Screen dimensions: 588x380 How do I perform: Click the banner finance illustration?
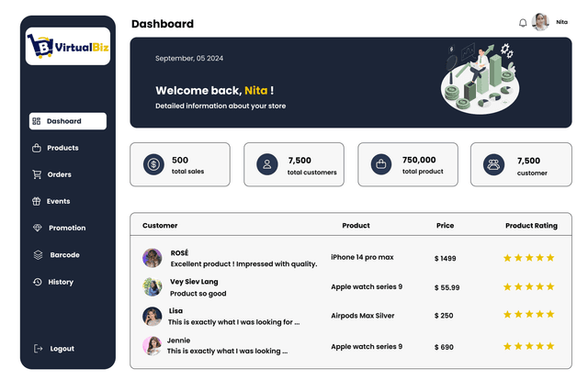click(x=480, y=79)
